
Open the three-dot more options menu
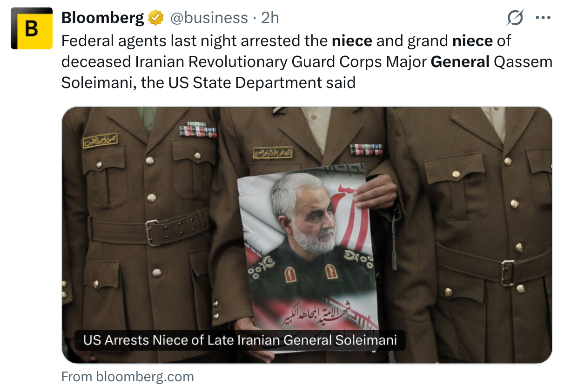click(x=543, y=18)
